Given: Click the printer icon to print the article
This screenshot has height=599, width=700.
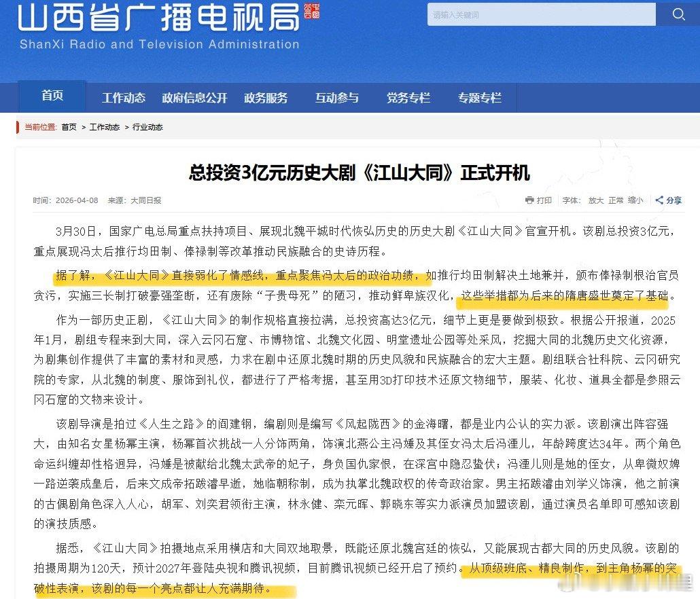Looking at the screenshot, I should click(529, 200).
